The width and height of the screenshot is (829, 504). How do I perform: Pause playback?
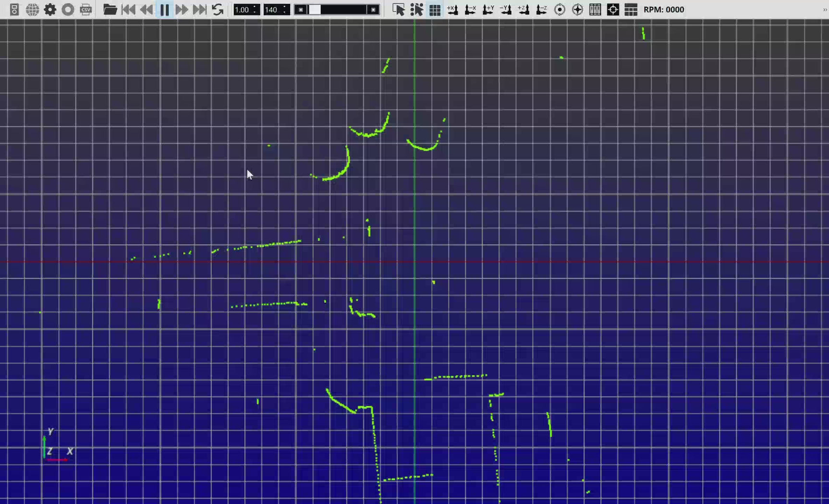pyautogui.click(x=164, y=10)
